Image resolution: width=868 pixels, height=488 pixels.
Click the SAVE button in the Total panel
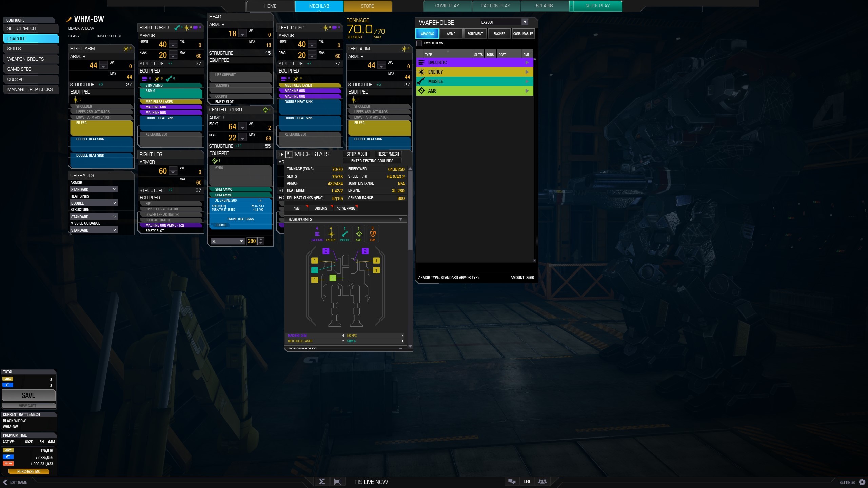point(28,395)
